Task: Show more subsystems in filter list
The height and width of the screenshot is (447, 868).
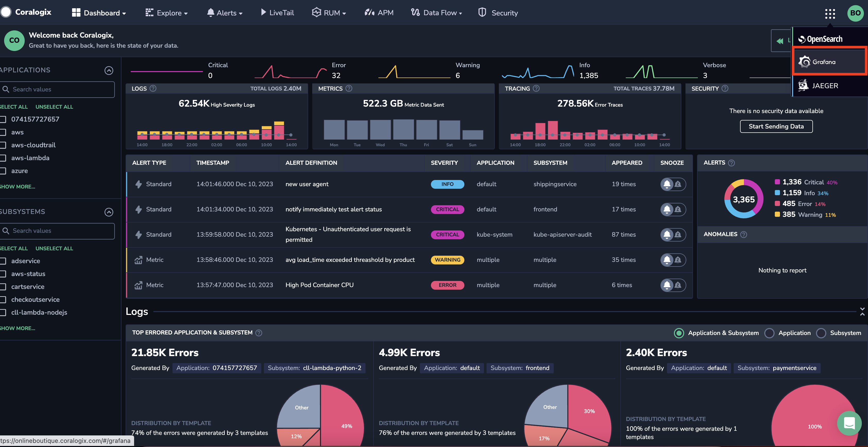Action: coord(18,328)
